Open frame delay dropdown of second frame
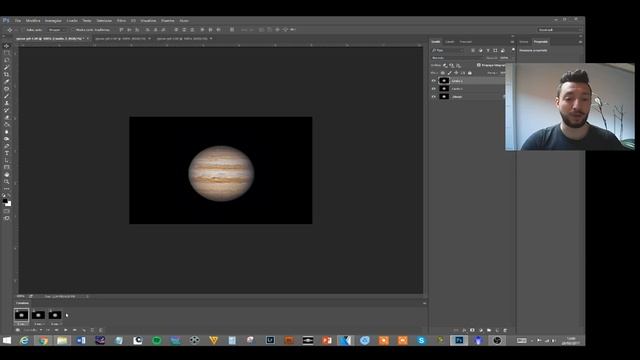The height and width of the screenshot is (360, 640). 39,324
